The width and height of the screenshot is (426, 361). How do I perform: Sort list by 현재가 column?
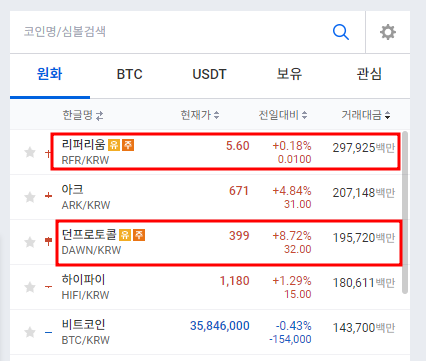pyautogui.click(x=200, y=115)
